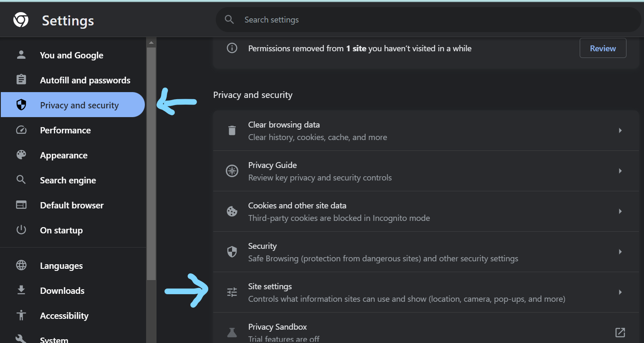Click the Privacy and security shield icon in the sidebar
This screenshot has height=343, width=644.
[x=21, y=105]
